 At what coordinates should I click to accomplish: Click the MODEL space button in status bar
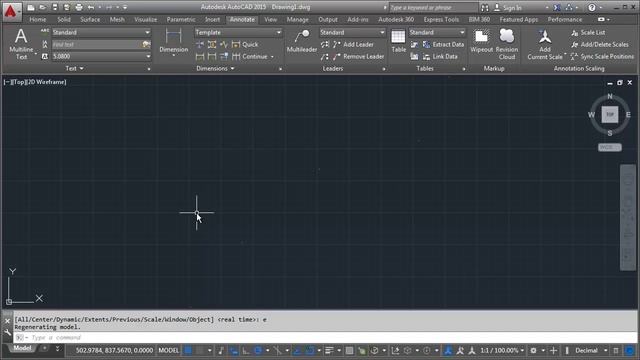pyautogui.click(x=168, y=351)
